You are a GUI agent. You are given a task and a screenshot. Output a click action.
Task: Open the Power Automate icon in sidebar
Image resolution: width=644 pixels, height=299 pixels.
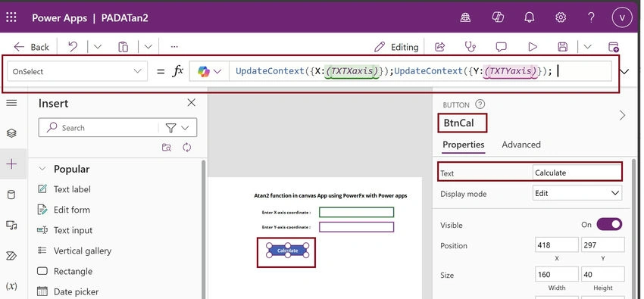[11, 256]
